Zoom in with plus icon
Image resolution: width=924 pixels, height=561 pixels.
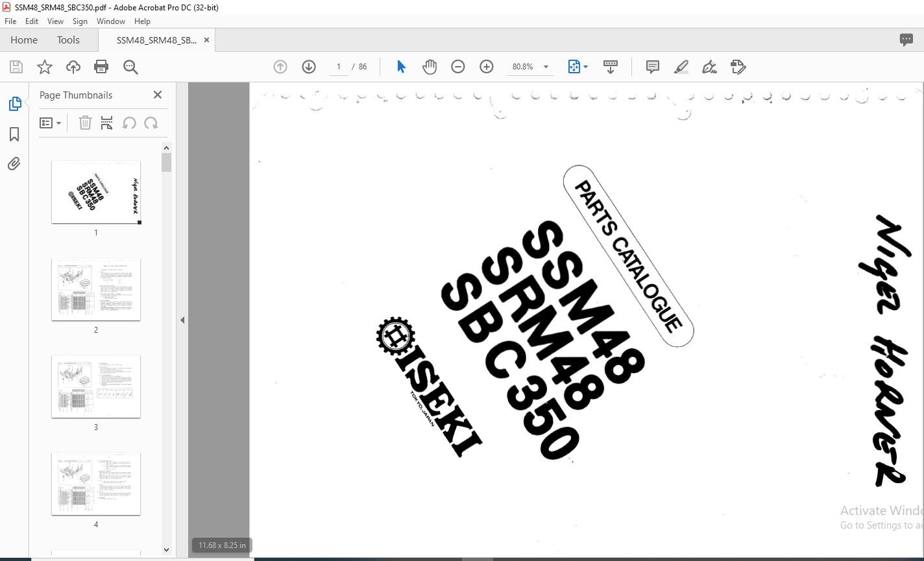point(487,67)
